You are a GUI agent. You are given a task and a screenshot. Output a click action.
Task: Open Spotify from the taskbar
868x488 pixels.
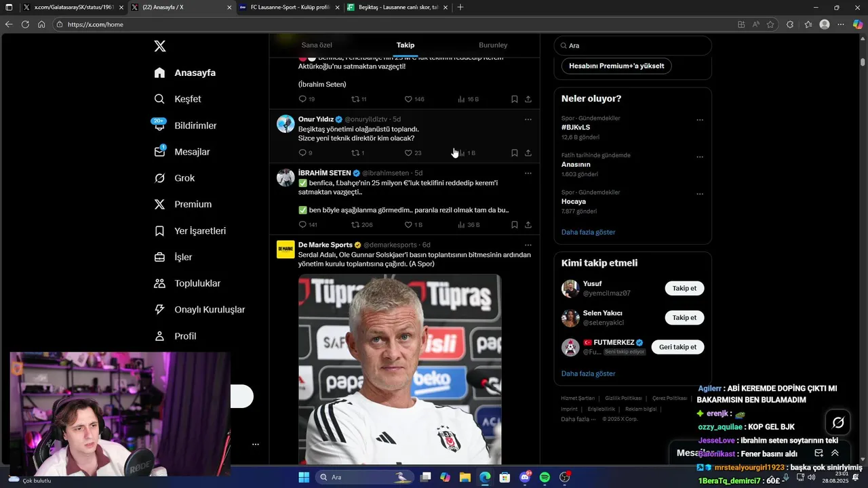(x=545, y=477)
